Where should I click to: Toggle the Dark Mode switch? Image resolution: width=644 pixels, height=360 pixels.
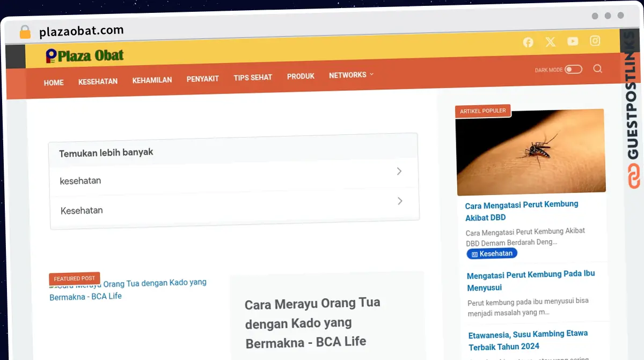tap(573, 69)
